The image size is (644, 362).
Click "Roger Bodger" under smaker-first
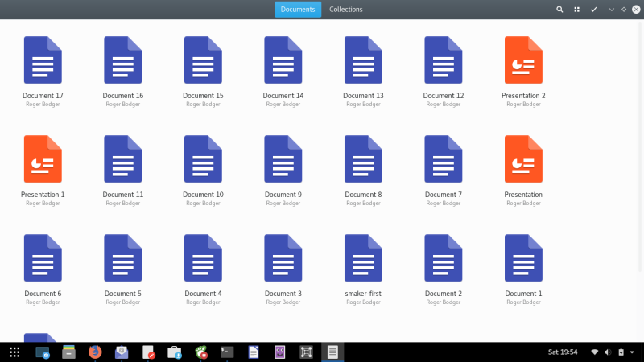tap(363, 302)
